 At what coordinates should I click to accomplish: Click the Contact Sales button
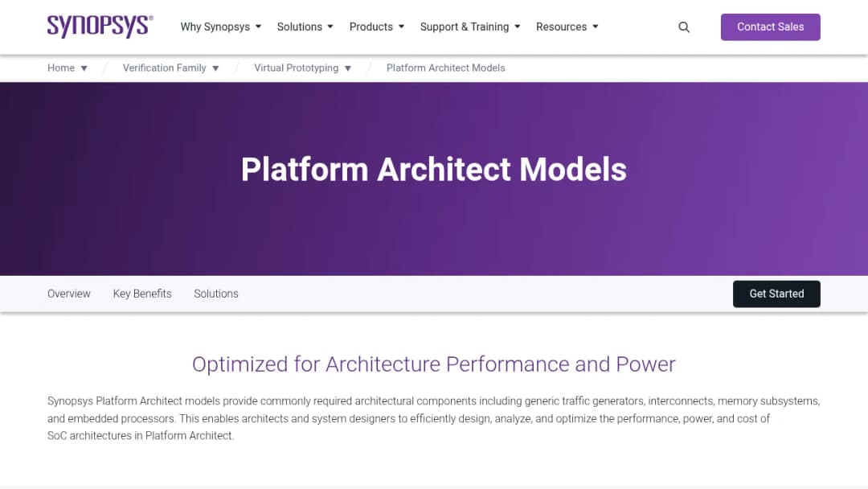click(x=770, y=27)
